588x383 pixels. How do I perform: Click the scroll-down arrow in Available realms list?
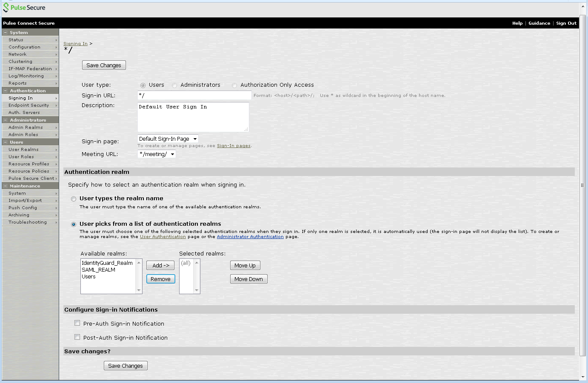click(139, 290)
